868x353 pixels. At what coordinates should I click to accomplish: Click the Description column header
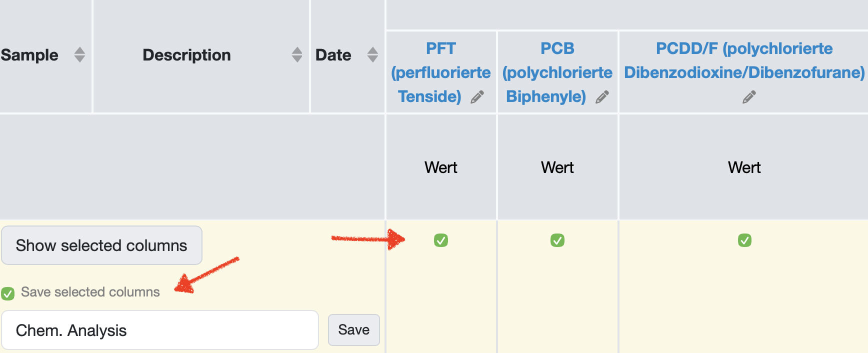(186, 55)
